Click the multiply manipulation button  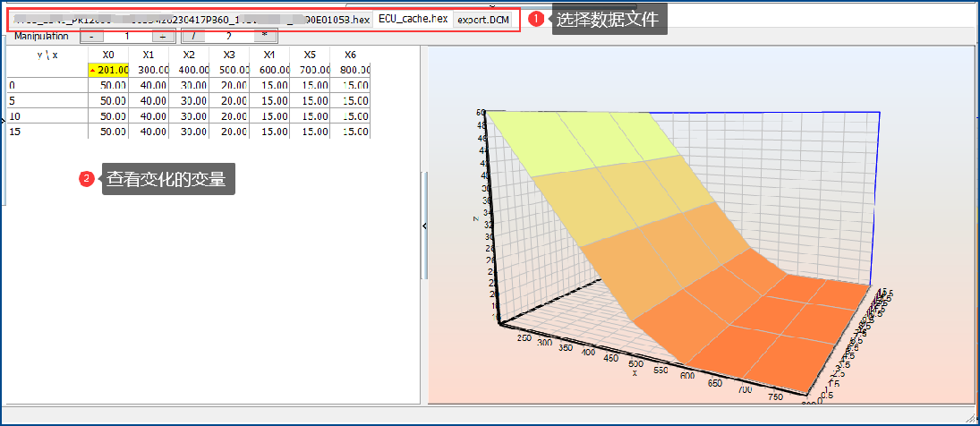pos(265,36)
